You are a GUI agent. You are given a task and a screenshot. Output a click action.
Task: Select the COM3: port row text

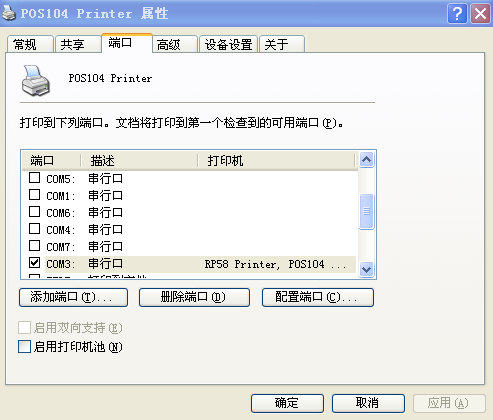tap(61, 264)
